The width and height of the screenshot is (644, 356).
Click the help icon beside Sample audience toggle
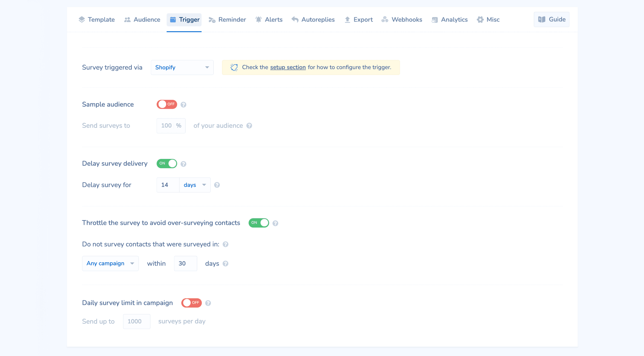point(183,105)
